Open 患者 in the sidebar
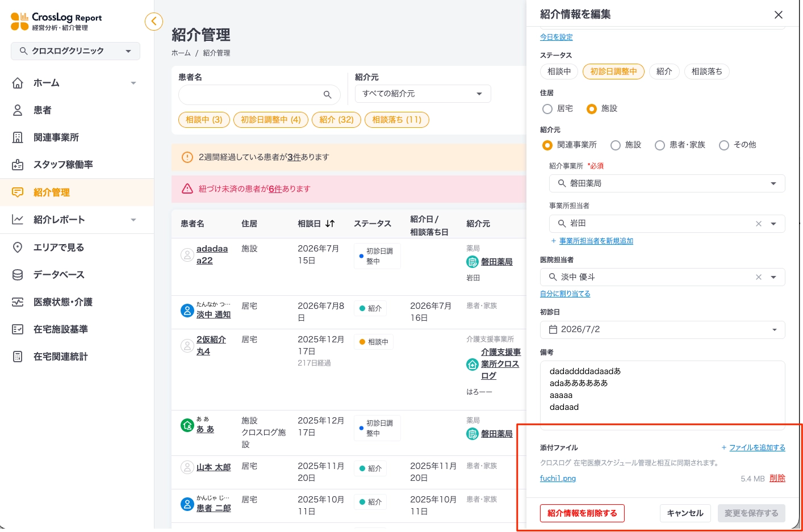Screen dimensions: 803x532 click(x=43, y=110)
